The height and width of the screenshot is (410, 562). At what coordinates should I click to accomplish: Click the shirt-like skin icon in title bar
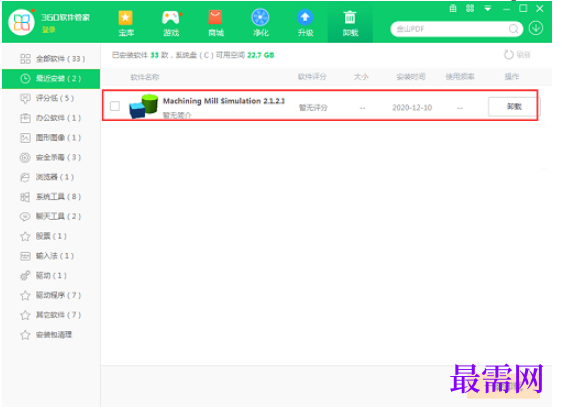pyautogui.click(x=453, y=8)
